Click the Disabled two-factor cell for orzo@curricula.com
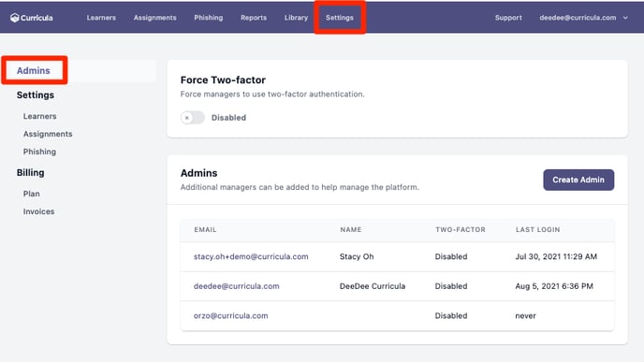Screen dimensions: 644x362 (x=451, y=315)
